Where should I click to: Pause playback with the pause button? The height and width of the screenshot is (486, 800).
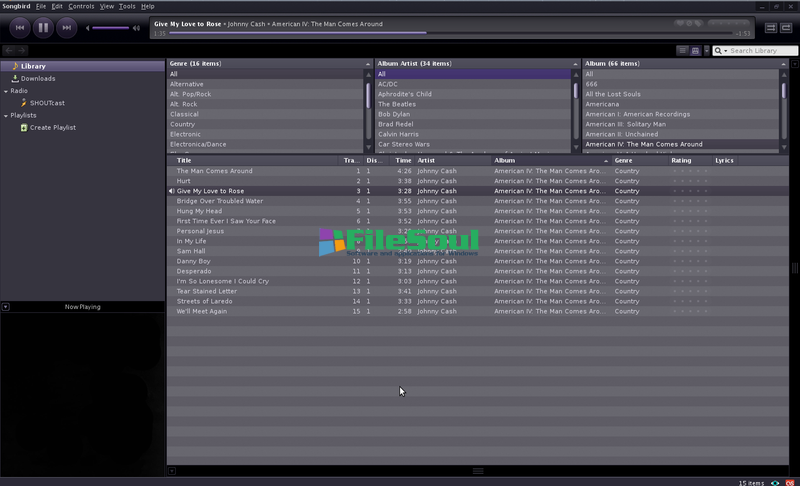(43, 28)
